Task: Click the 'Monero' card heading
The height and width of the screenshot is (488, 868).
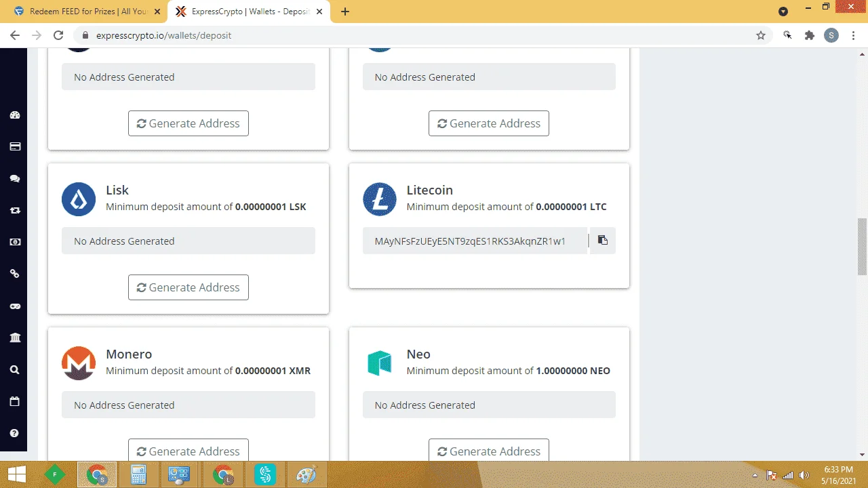Action: point(129,354)
